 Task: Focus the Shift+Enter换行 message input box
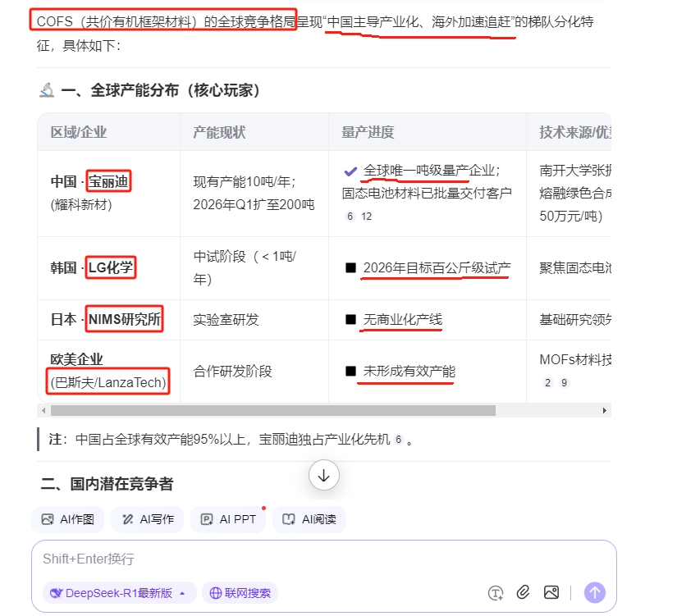(x=324, y=559)
